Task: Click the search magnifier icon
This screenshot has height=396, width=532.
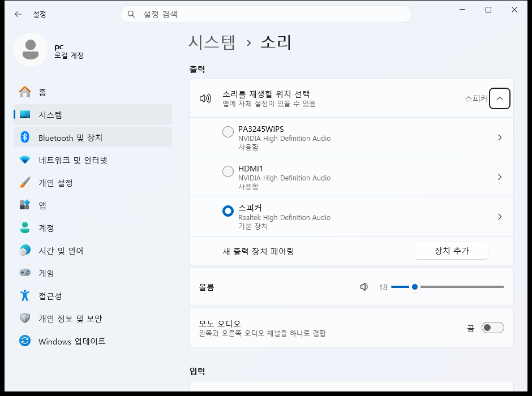Action: pyautogui.click(x=131, y=14)
